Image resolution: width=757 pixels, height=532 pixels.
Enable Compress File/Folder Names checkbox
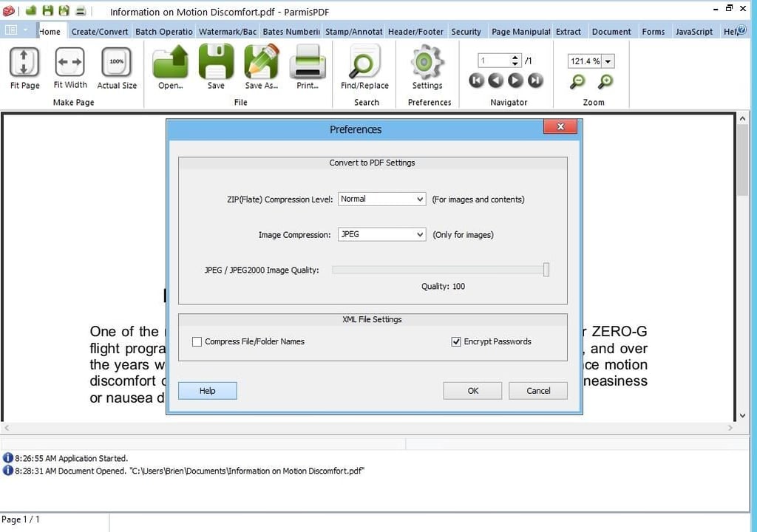point(197,342)
